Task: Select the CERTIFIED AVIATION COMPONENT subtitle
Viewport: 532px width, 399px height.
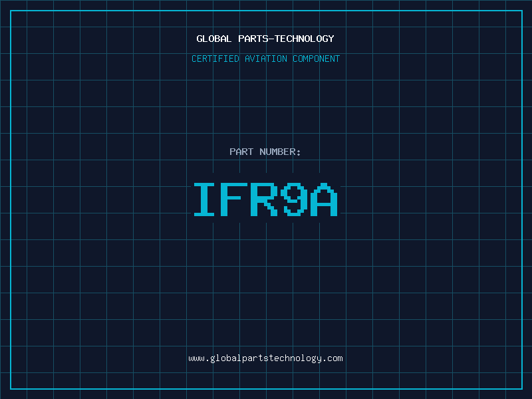Action: 265,59
